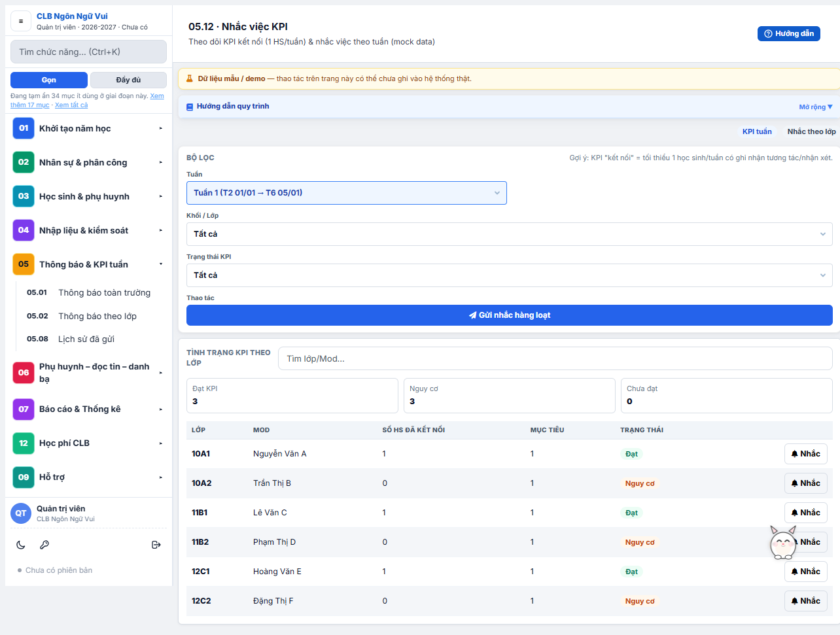The height and width of the screenshot is (635, 840).
Task: Click Nhắc button for 12C2
Action: pos(806,601)
